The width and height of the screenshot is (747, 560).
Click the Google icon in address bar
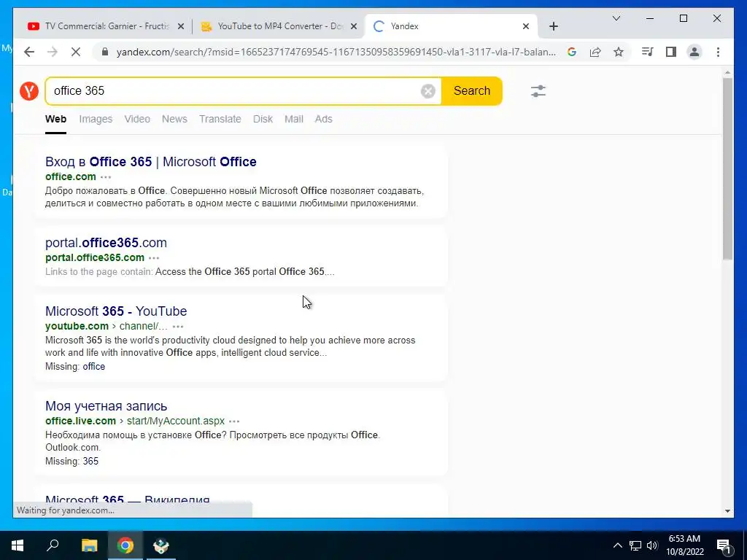572,52
